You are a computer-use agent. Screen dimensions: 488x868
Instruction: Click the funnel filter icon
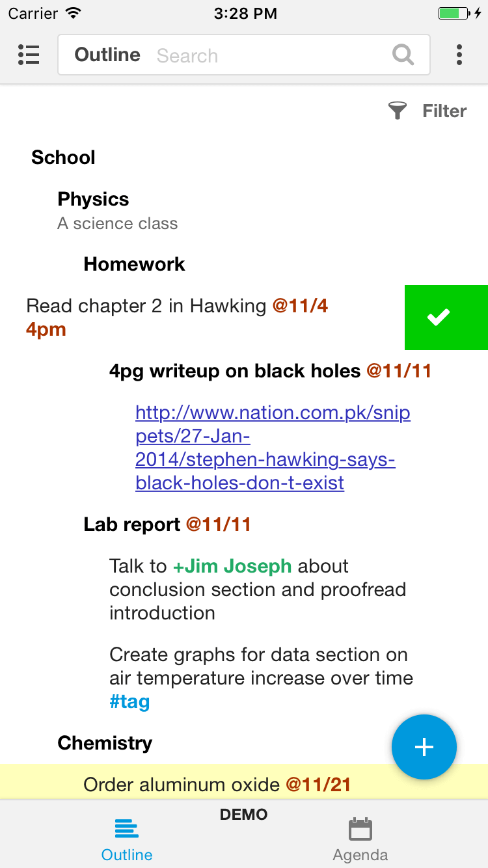[397, 111]
